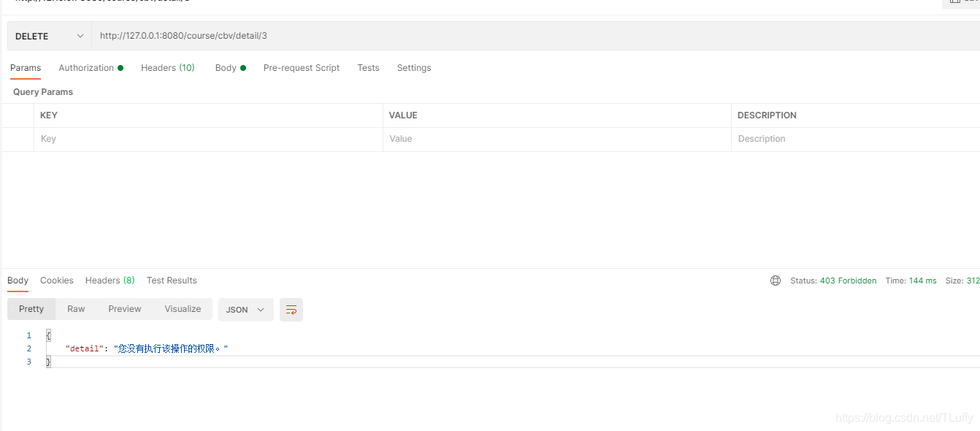The height and width of the screenshot is (431, 980).
Task: Click the DESCRIPTION column header
Action: click(767, 115)
